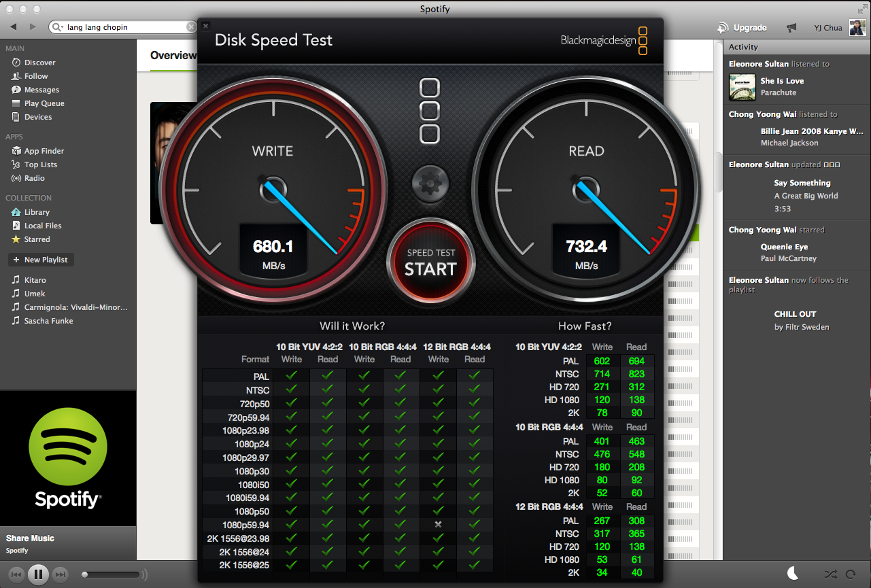Viewport: 871px width, 588px height.
Task: Click Spotify playback progress slider
Action: pyautogui.click(x=112, y=574)
